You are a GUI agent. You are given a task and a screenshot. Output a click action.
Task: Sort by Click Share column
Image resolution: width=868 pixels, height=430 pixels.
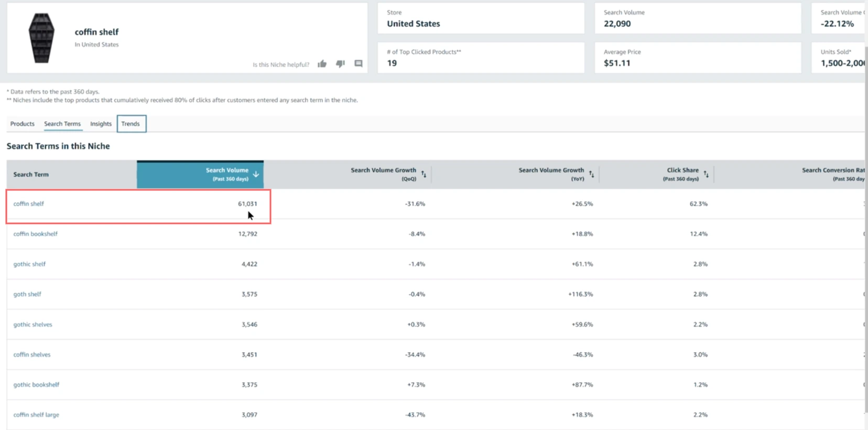click(706, 174)
